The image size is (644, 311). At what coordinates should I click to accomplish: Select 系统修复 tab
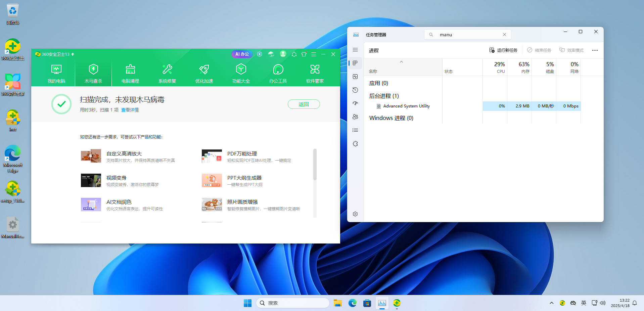167,74
